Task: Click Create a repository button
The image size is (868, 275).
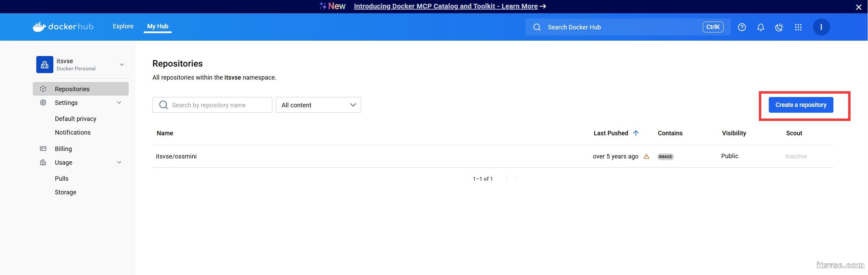Action: (801, 105)
